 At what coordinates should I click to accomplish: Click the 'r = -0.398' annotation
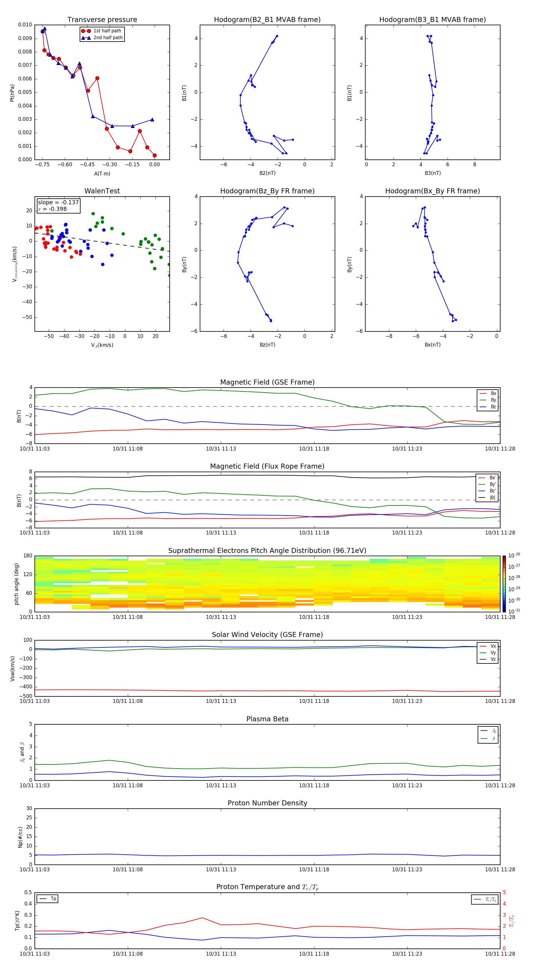53,209
